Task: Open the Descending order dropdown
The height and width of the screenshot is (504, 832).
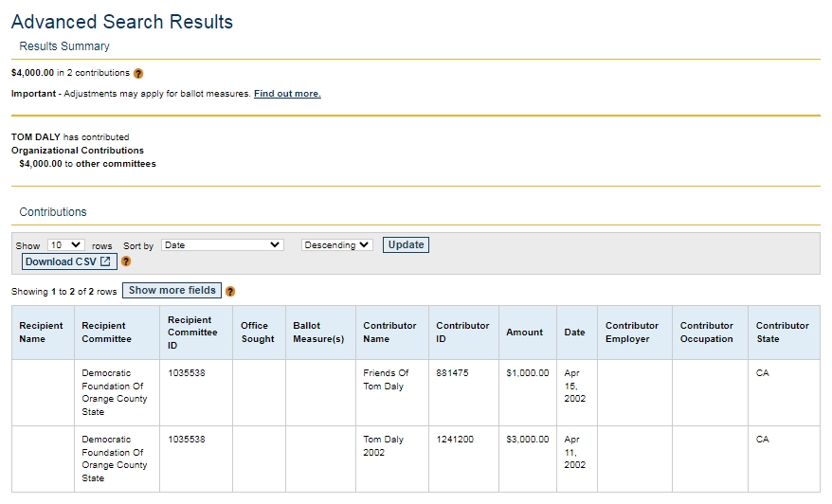Action: (336, 245)
